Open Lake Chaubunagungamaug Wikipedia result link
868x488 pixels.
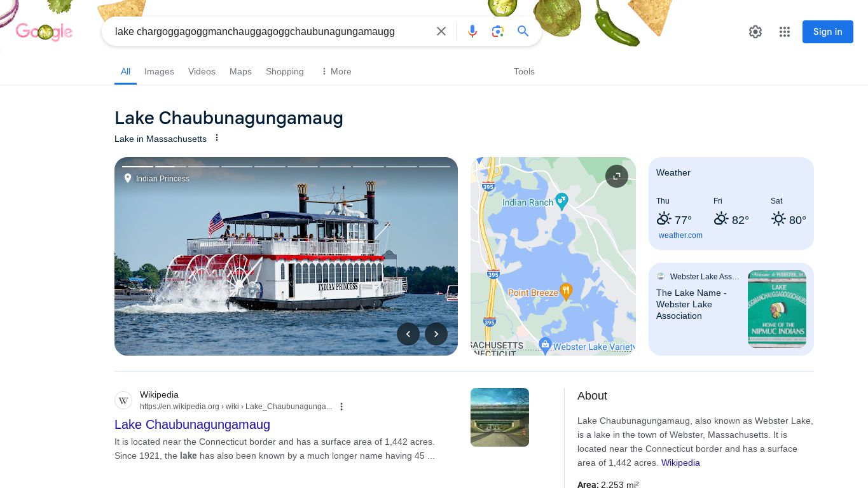pyautogui.click(x=192, y=424)
